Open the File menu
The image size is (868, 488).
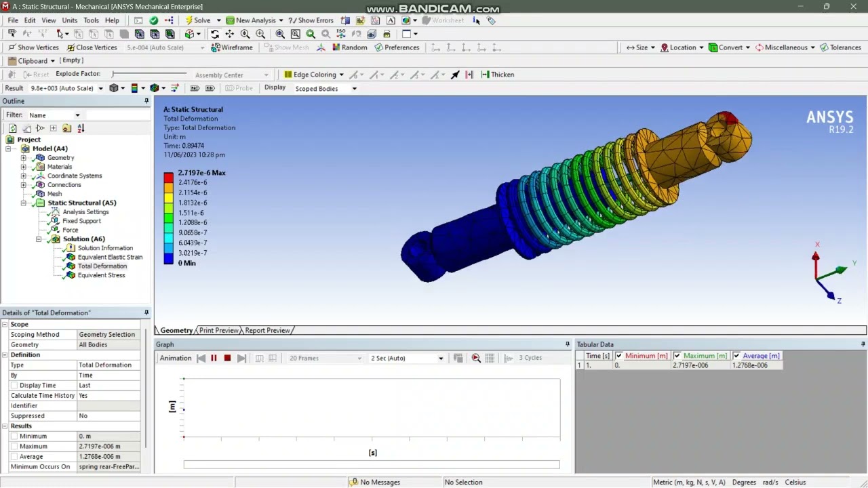point(13,20)
